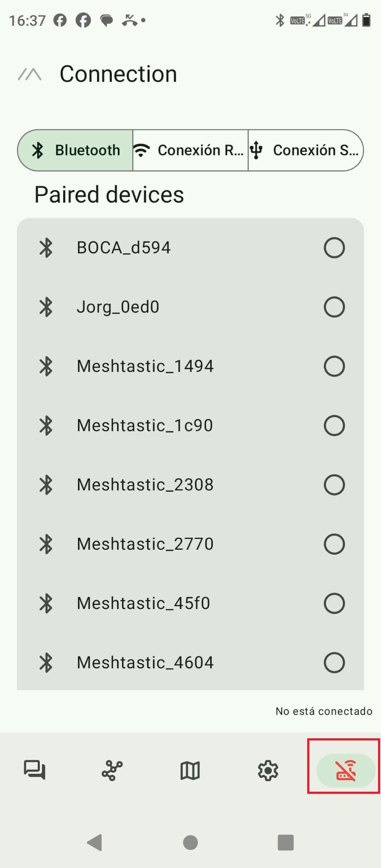Choose the Meshtastic_2770 radio button
Viewport: 381px width, 868px height.
tap(334, 544)
